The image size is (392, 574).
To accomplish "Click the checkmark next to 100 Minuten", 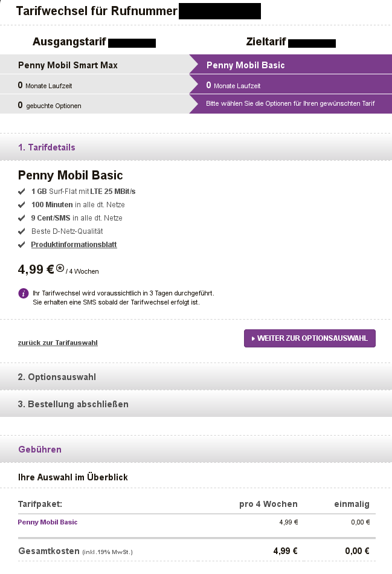I will pos(22,205).
